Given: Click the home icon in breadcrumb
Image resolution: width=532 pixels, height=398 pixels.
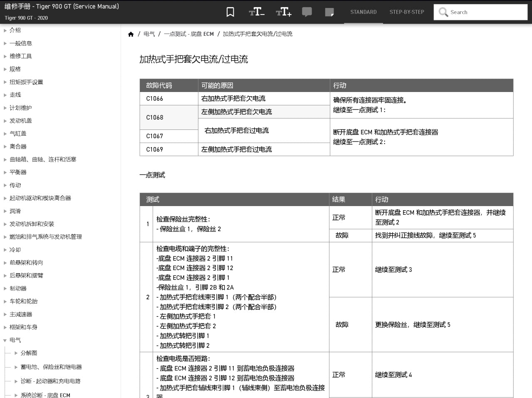Looking at the screenshot, I should pyautogui.click(x=131, y=34).
